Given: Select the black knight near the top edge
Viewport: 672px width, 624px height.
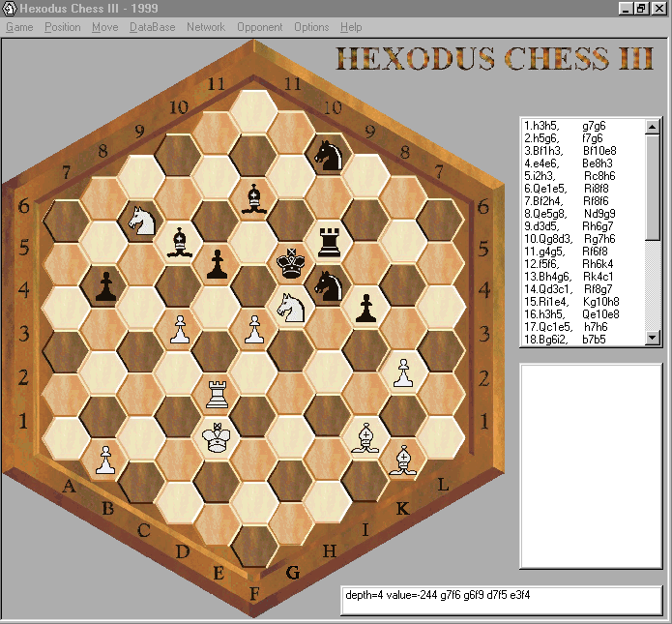Looking at the screenshot, I should pyautogui.click(x=329, y=156).
